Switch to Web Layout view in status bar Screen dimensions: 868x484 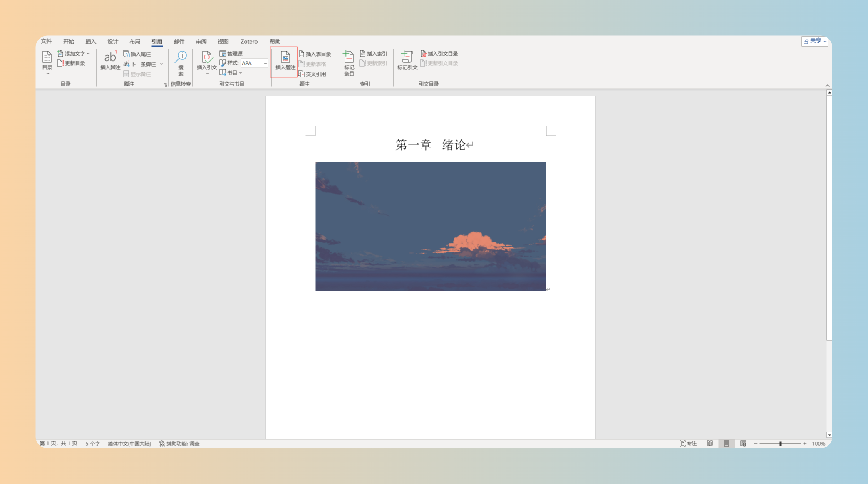coord(743,444)
